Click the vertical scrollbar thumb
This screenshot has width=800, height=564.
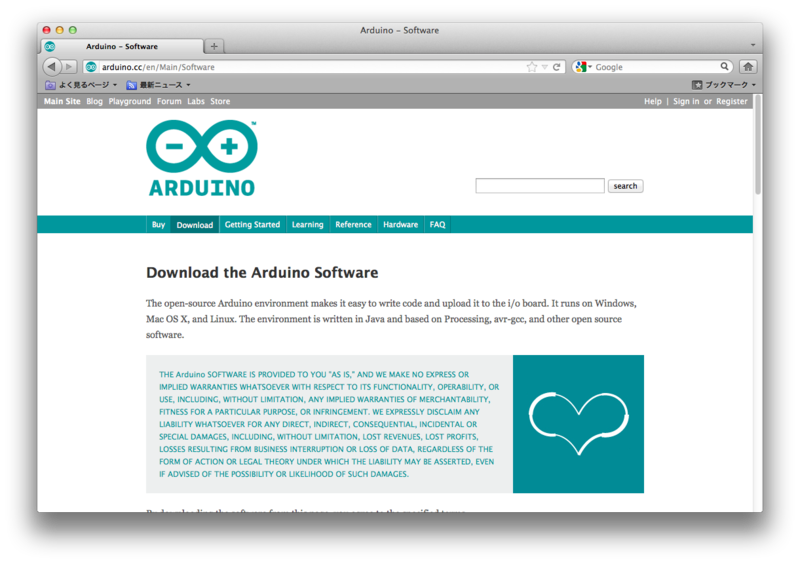coord(758,144)
